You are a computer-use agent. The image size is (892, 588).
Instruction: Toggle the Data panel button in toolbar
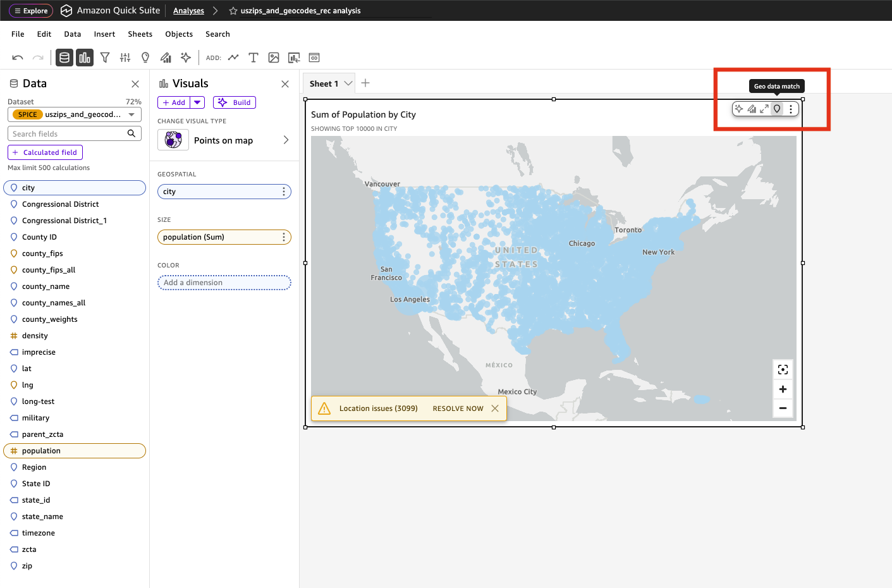64,58
